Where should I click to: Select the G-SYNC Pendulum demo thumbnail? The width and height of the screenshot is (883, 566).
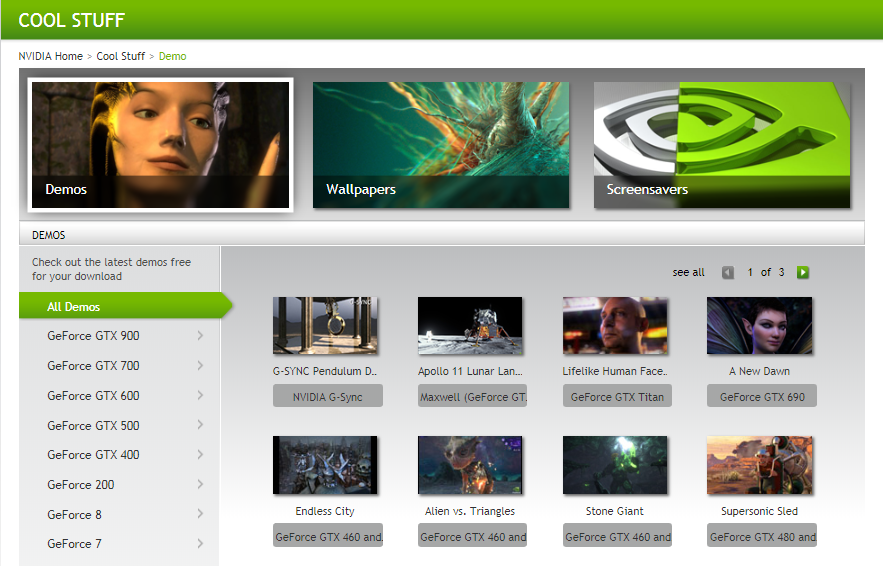click(325, 326)
